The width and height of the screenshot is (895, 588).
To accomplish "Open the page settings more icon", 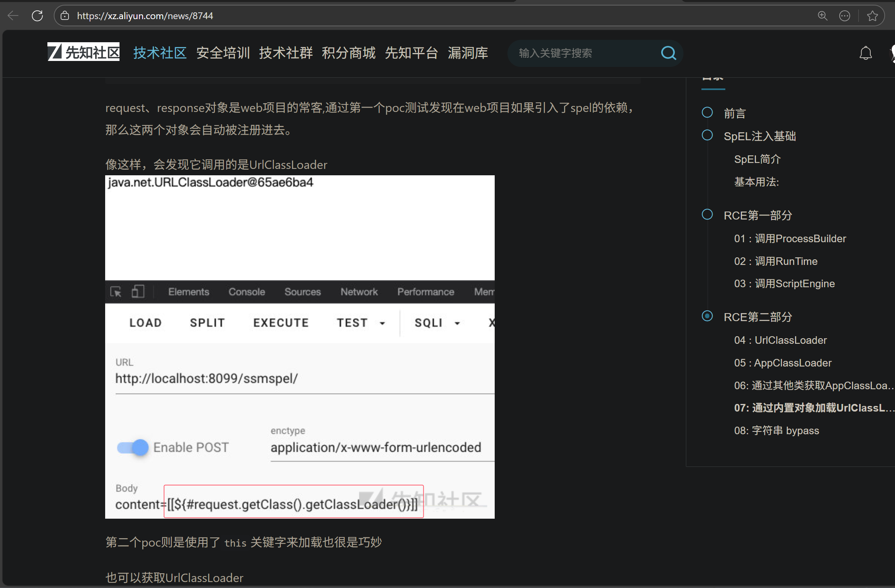I will tap(844, 16).
